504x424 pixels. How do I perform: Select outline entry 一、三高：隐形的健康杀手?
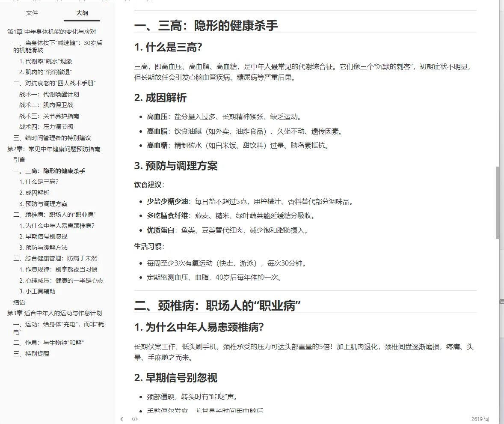click(x=49, y=171)
